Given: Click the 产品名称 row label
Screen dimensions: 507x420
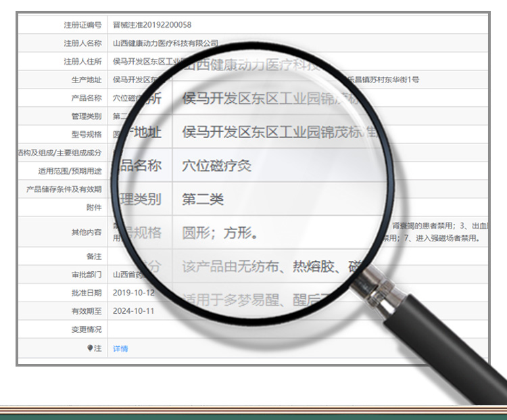Looking at the screenshot, I should click(87, 97).
